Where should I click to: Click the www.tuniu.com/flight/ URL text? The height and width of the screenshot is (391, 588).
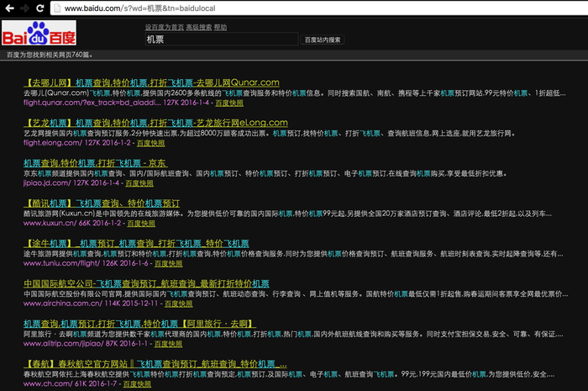coord(62,263)
